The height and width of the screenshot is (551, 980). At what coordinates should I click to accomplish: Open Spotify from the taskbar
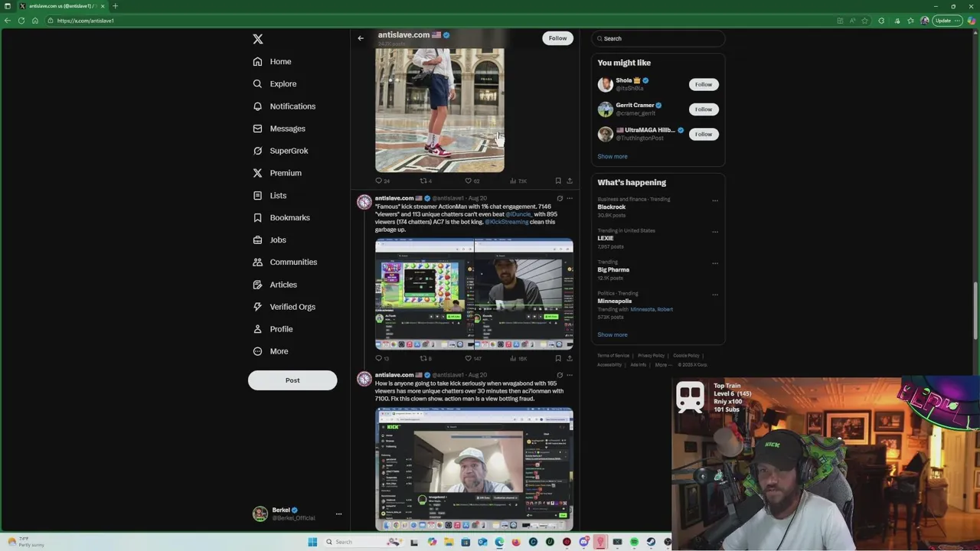coord(634,542)
